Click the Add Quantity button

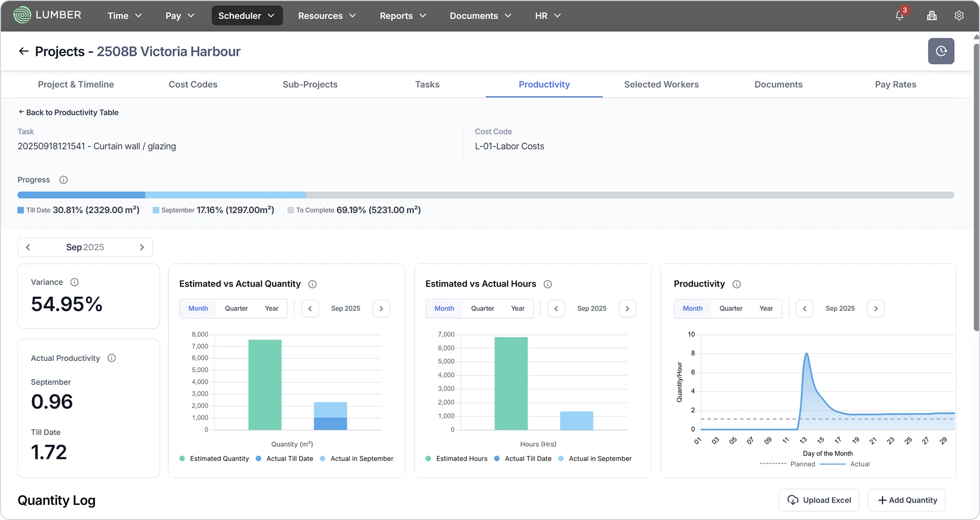[906, 500]
